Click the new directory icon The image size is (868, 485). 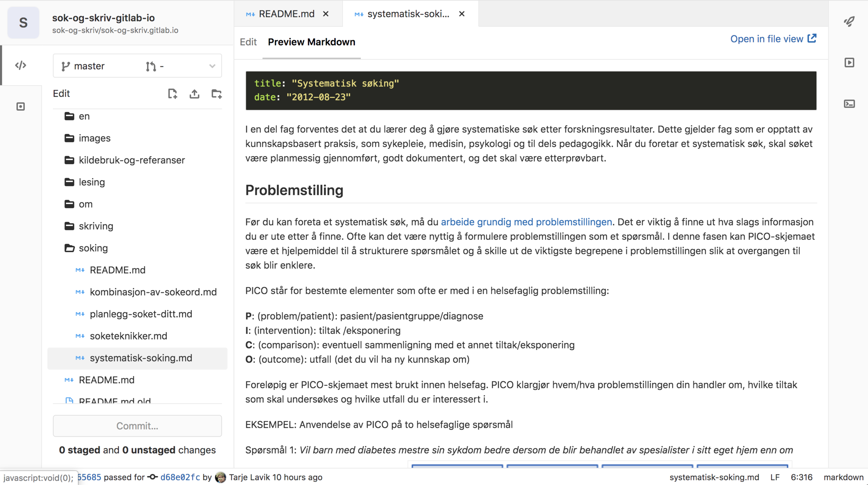click(x=216, y=94)
